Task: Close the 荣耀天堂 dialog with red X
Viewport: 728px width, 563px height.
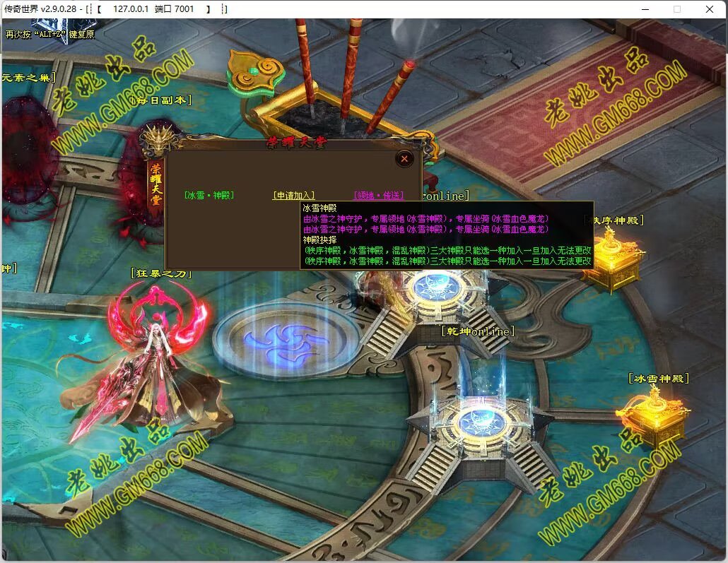Action: point(404,159)
